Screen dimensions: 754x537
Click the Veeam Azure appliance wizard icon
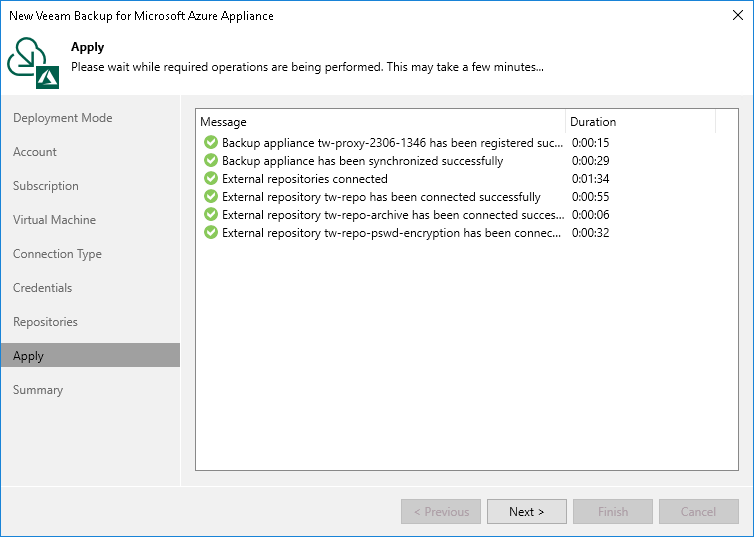click(34, 60)
